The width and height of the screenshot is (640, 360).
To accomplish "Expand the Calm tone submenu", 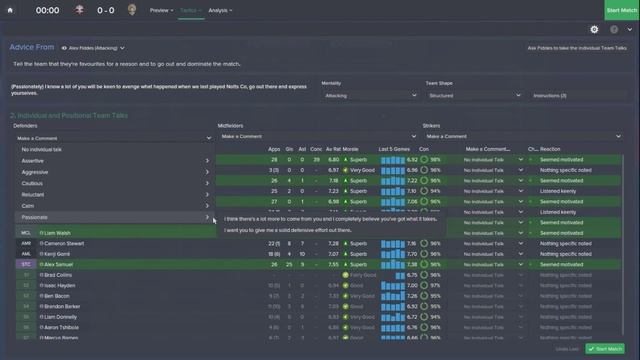I will tap(114, 206).
